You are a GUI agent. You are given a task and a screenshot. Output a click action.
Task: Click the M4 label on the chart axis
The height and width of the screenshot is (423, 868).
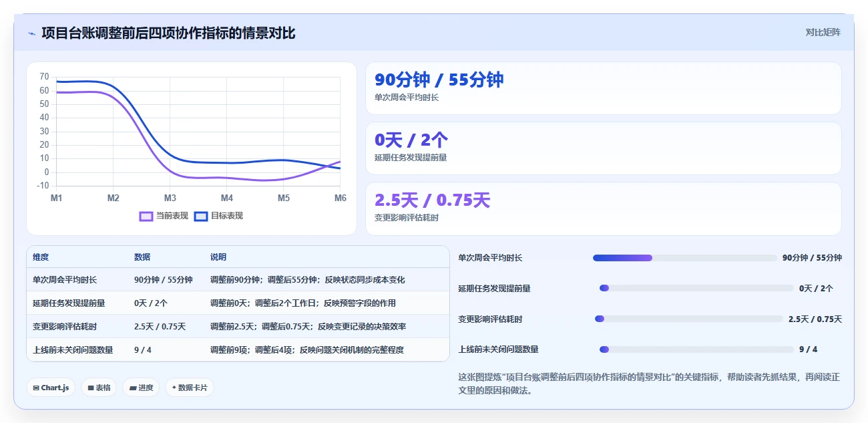227,198
